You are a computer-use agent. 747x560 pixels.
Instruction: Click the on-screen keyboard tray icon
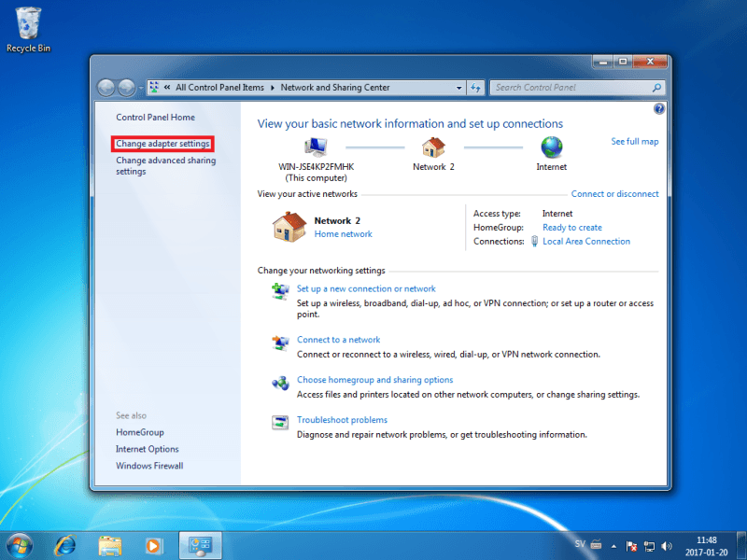coord(596,544)
